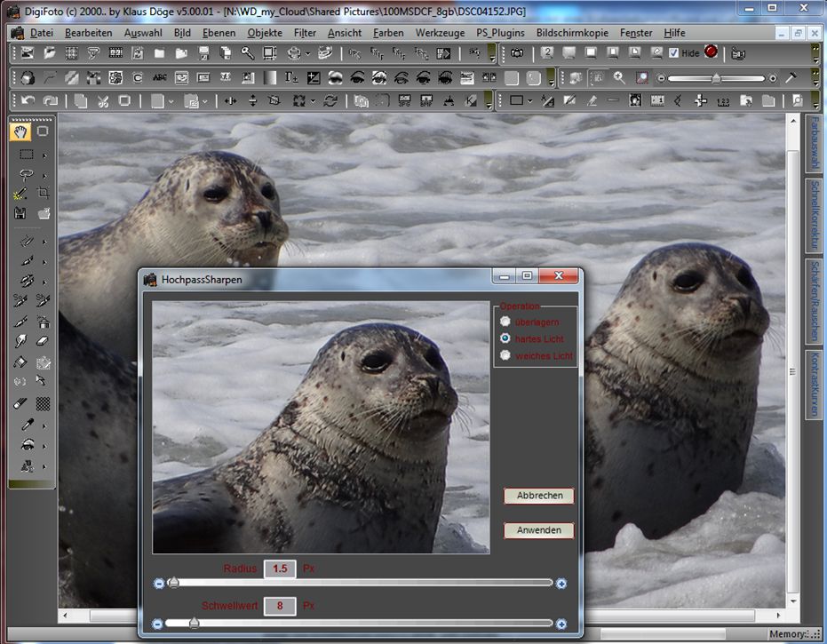Select the weiches Licht radio button
This screenshot has height=644, width=827.
(x=505, y=355)
